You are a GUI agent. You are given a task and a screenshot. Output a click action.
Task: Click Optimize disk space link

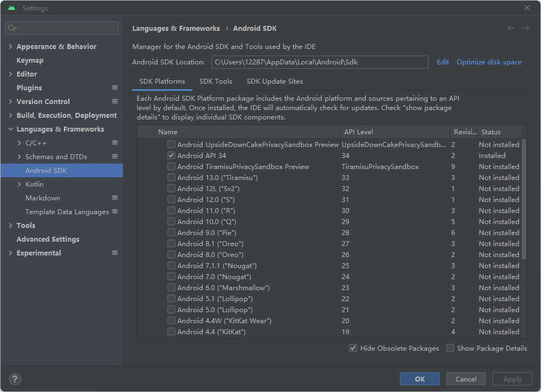click(x=489, y=62)
